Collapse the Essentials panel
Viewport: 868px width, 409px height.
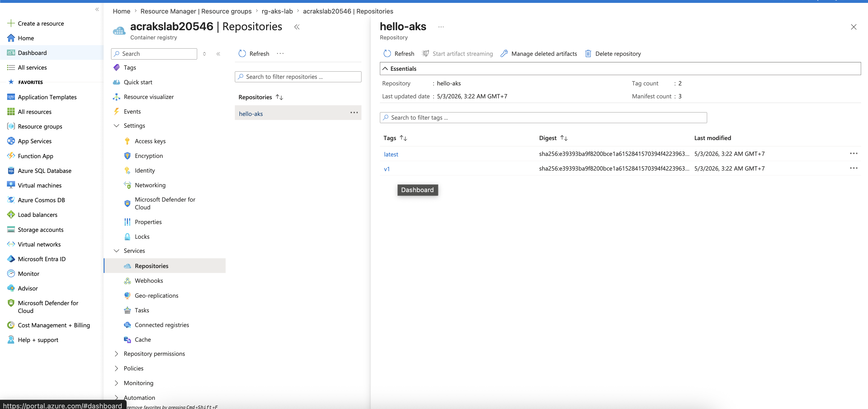tap(385, 68)
